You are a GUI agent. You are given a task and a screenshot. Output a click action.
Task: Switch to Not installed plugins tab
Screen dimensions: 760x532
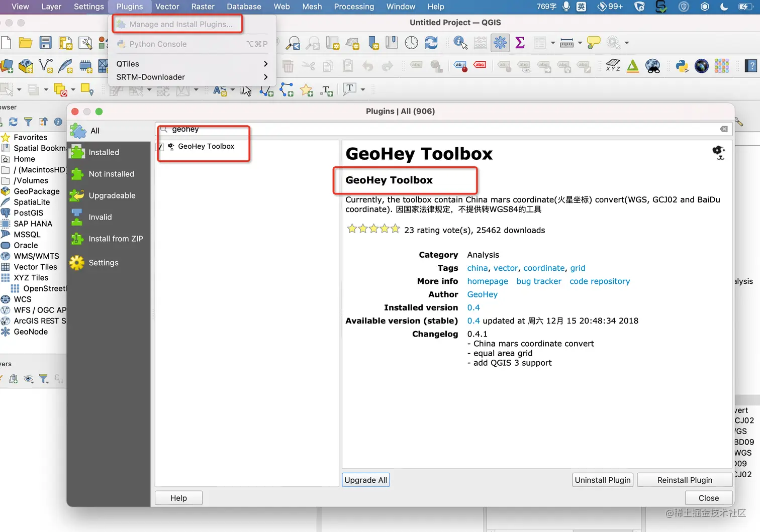click(x=109, y=174)
